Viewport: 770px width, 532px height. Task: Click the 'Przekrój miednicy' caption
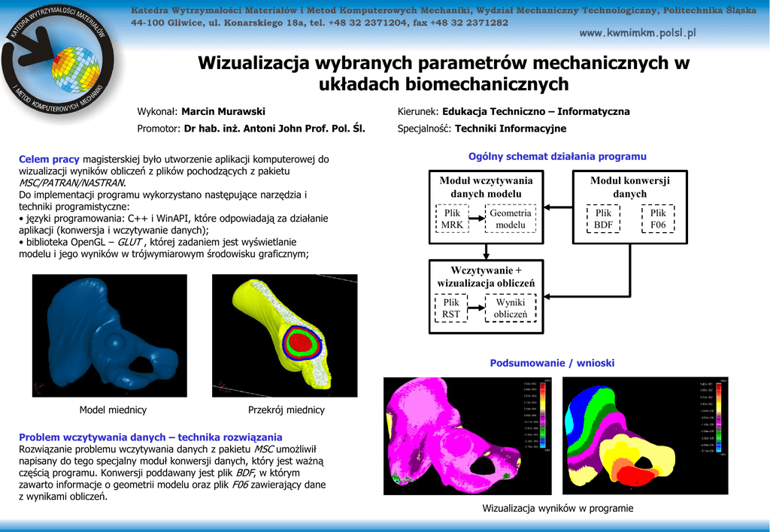pyautogui.click(x=286, y=410)
